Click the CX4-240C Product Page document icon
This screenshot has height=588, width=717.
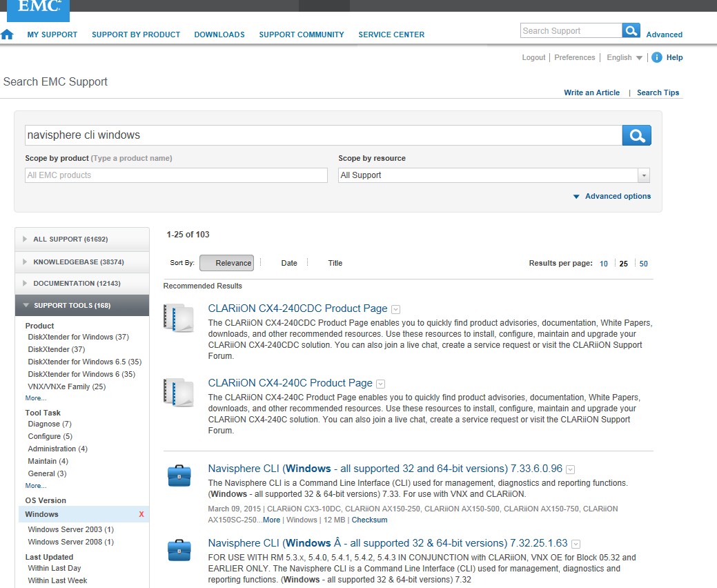178,392
